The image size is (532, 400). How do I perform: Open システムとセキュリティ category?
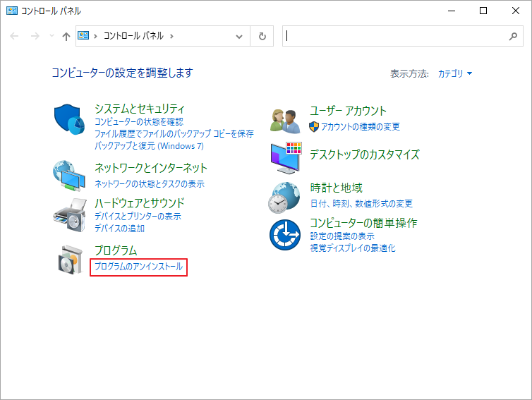(140, 109)
